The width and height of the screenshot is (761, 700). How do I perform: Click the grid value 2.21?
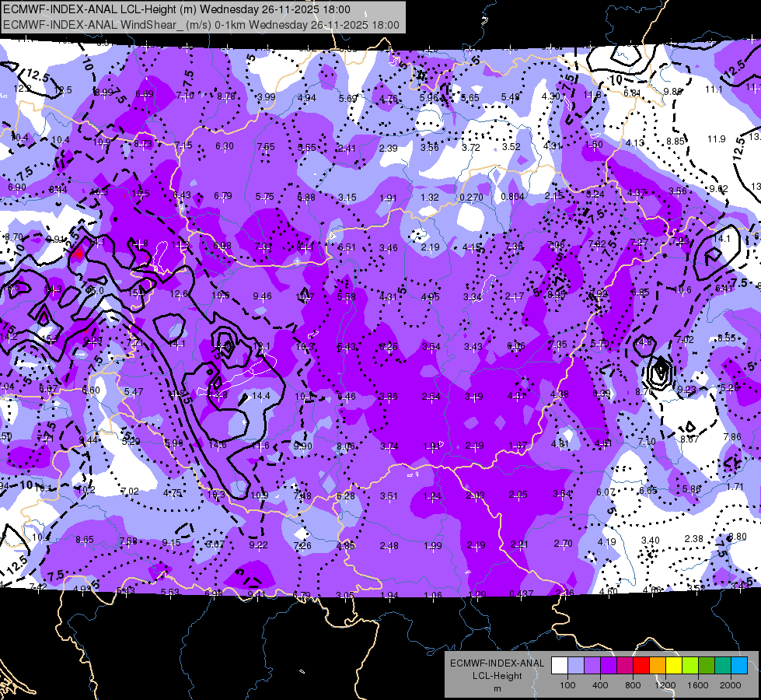[x=518, y=544]
